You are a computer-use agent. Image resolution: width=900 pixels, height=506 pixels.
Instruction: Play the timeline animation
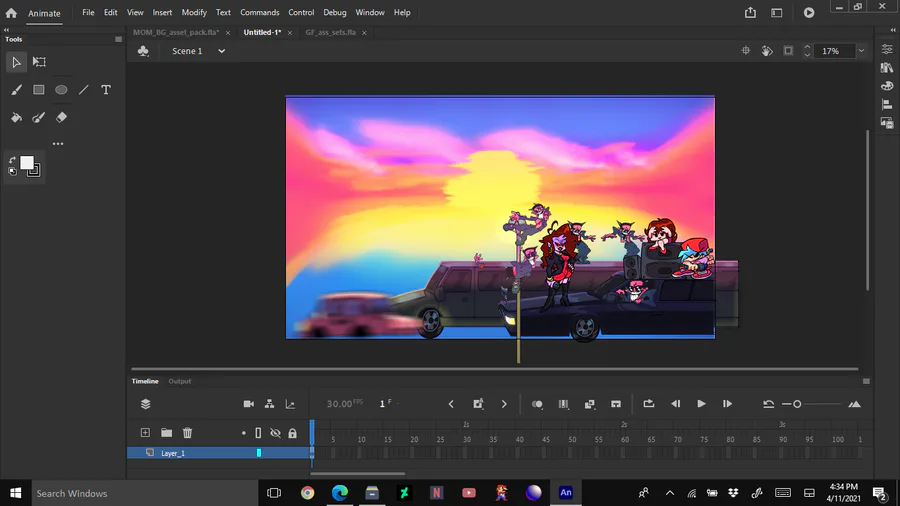[701, 404]
